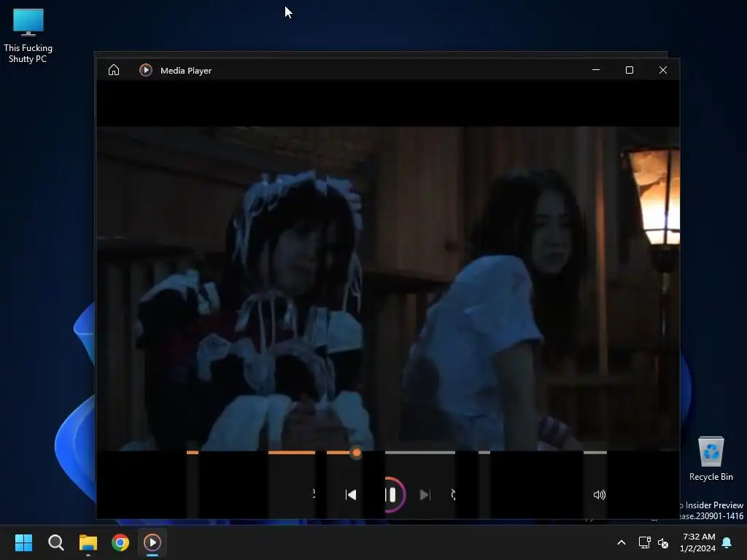Select the Recycle Bin desktop icon
747x560 pixels.
[711, 459]
